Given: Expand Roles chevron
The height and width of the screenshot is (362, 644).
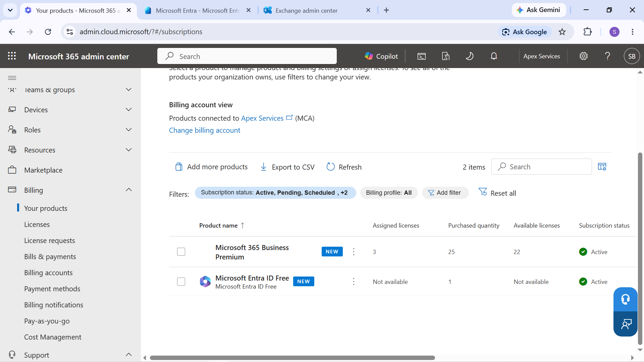Looking at the screenshot, I should [128, 130].
